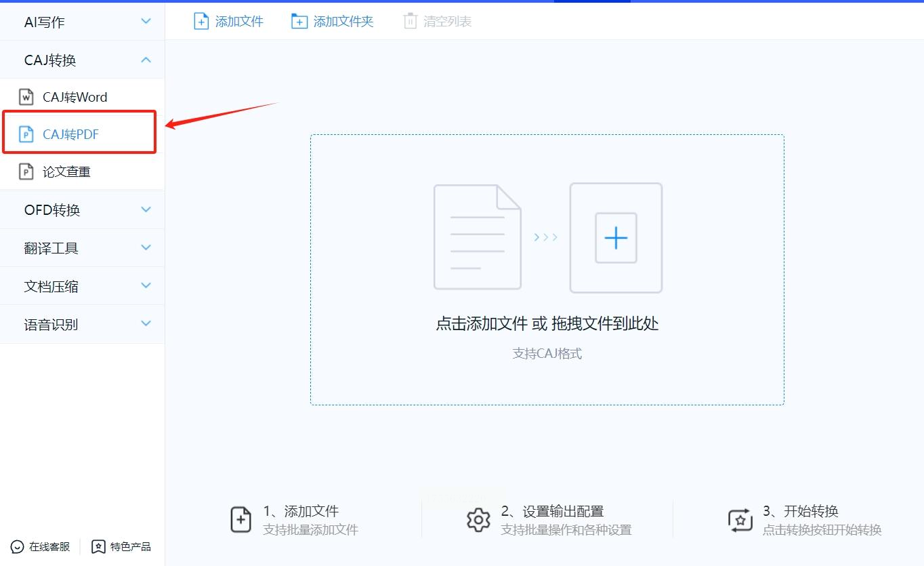Click the step 3 start conversion icon
The image size is (924, 566).
tap(740, 520)
